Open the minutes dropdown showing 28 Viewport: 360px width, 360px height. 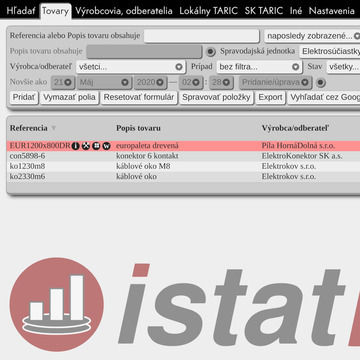221,82
